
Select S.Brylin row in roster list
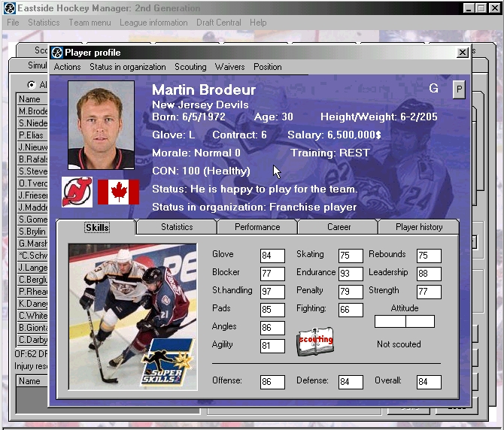click(x=32, y=232)
